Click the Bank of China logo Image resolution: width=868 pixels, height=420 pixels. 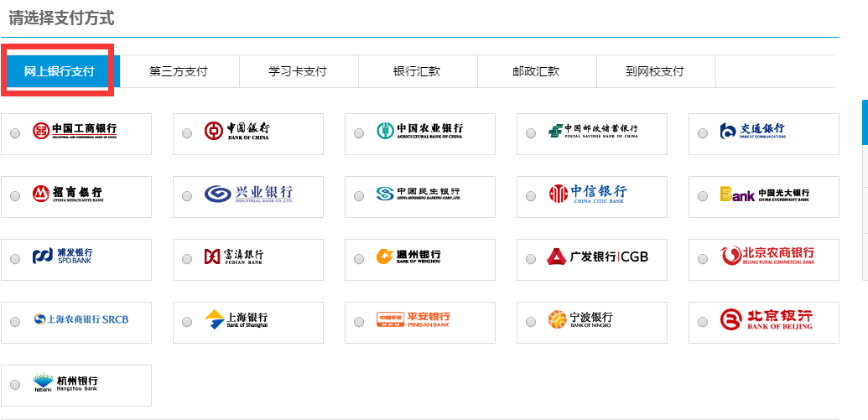coord(237,131)
